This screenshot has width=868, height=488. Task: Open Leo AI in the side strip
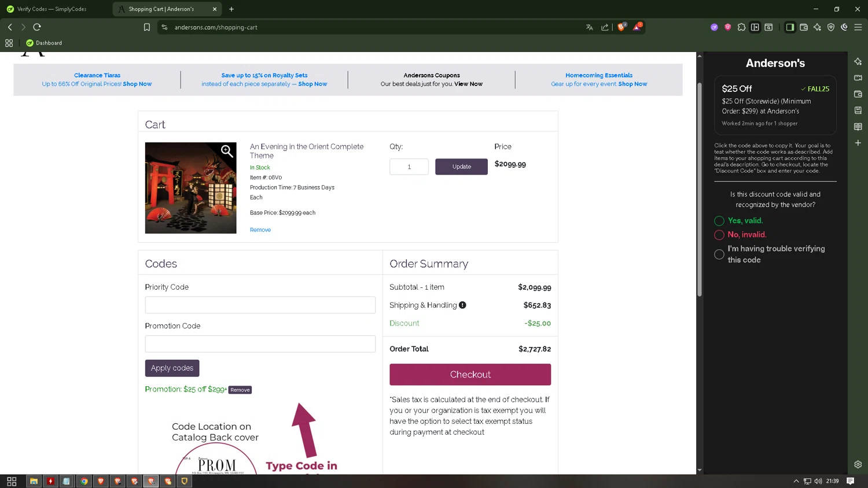point(858,61)
